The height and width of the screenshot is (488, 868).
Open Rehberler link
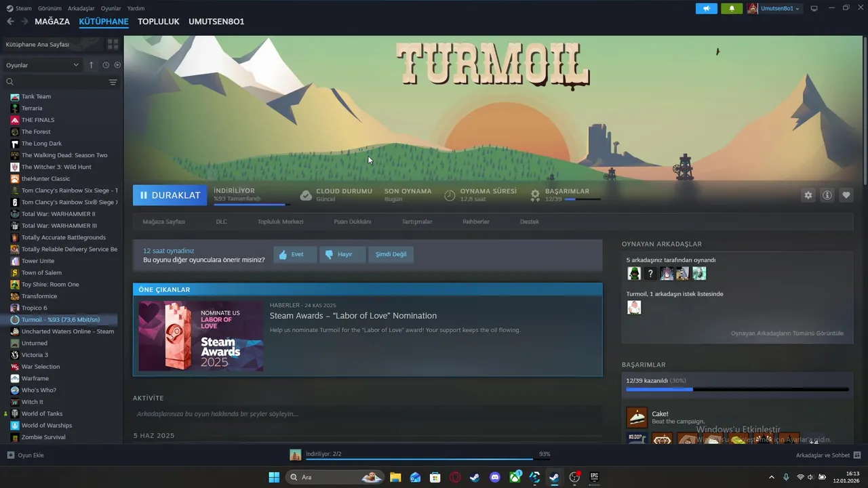pyautogui.click(x=476, y=222)
